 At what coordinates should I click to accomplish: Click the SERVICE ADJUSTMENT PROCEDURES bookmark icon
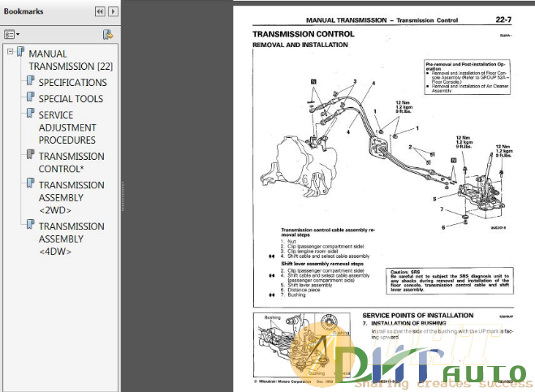pyautogui.click(x=30, y=113)
